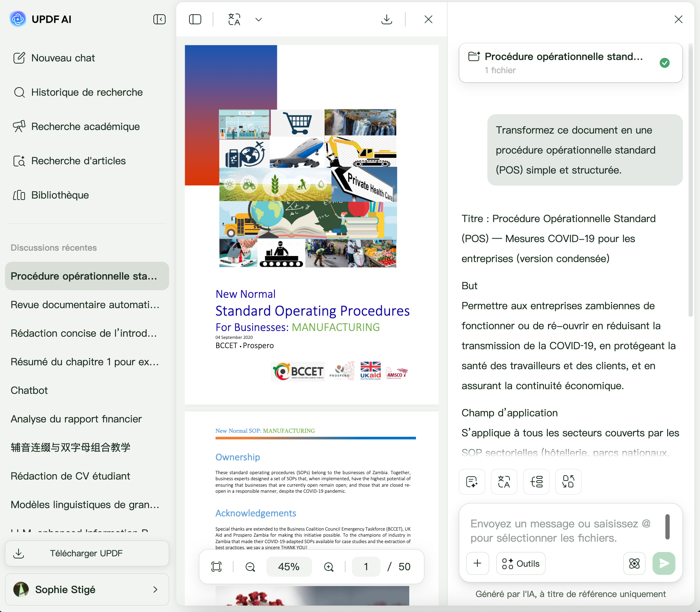The width and height of the screenshot is (700, 612).
Task: Translate the AI response
Action: pyautogui.click(x=504, y=482)
